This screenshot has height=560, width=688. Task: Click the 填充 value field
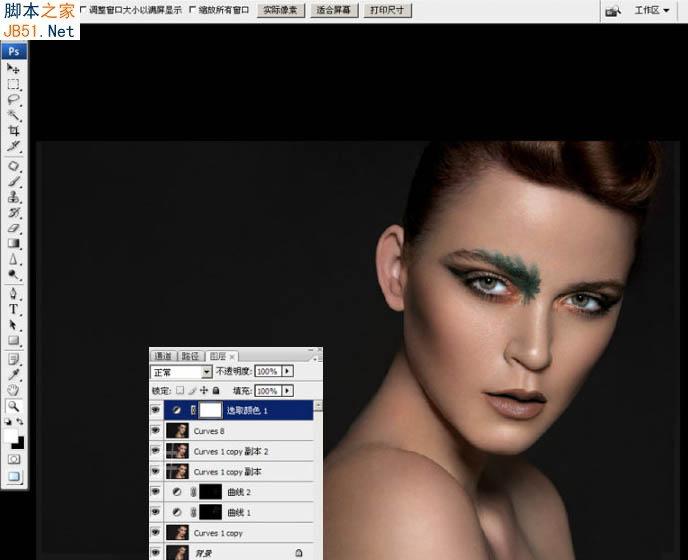point(268,391)
